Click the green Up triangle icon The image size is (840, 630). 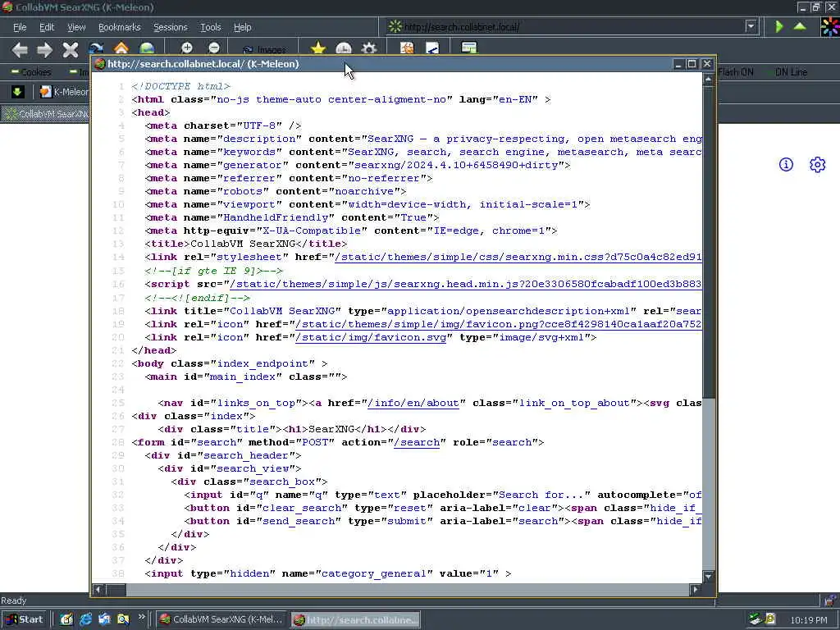(x=800, y=25)
